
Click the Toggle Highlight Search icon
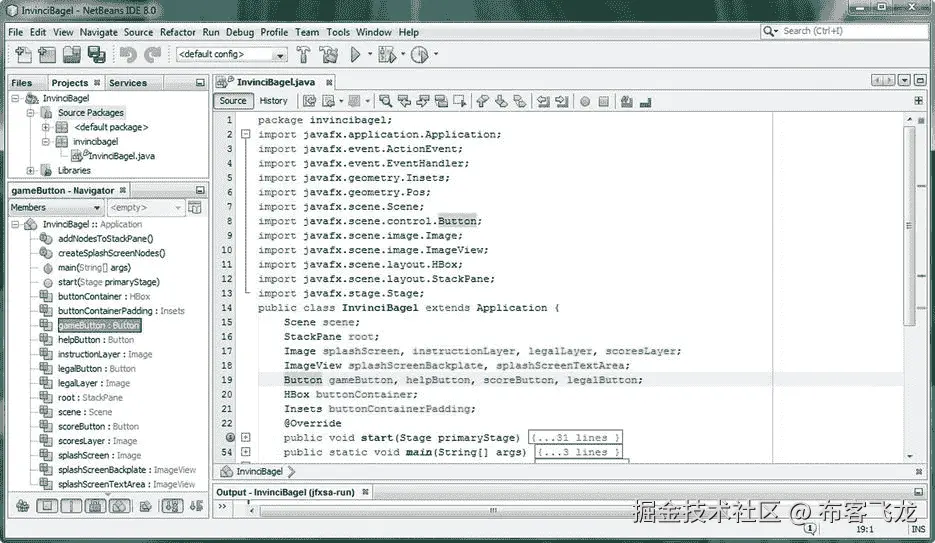click(441, 101)
